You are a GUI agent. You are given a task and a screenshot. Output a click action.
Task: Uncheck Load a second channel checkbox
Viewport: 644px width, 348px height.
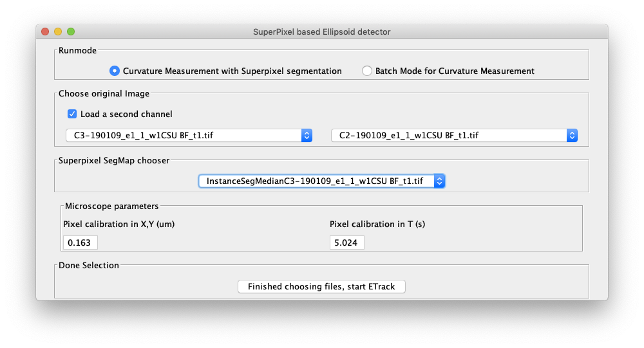(72, 114)
